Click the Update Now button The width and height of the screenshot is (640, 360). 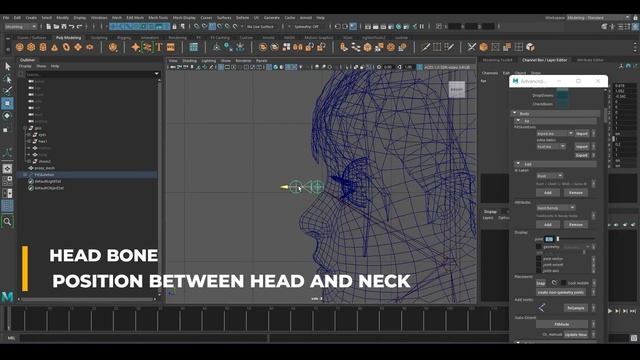point(576,334)
